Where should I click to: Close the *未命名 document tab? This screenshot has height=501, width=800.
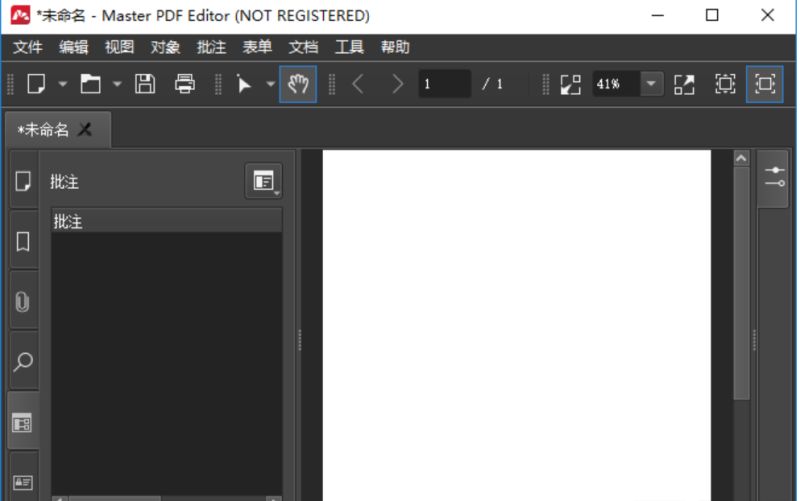point(85,130)
